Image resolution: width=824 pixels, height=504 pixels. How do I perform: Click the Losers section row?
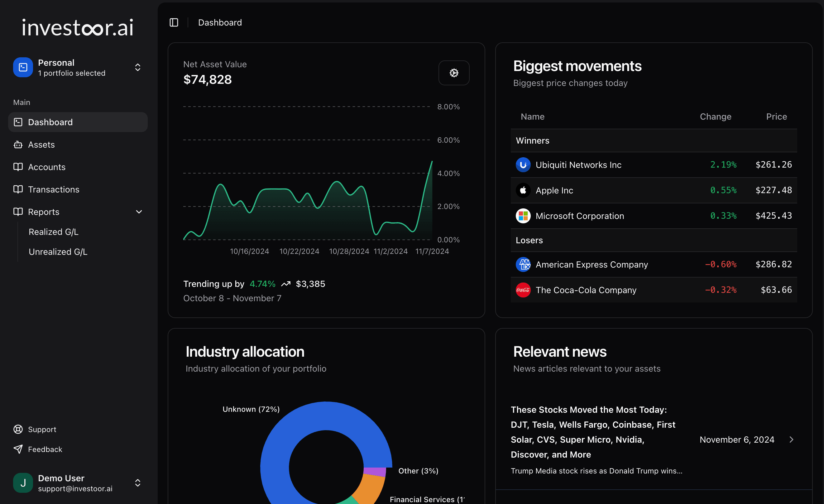[654, 240]
